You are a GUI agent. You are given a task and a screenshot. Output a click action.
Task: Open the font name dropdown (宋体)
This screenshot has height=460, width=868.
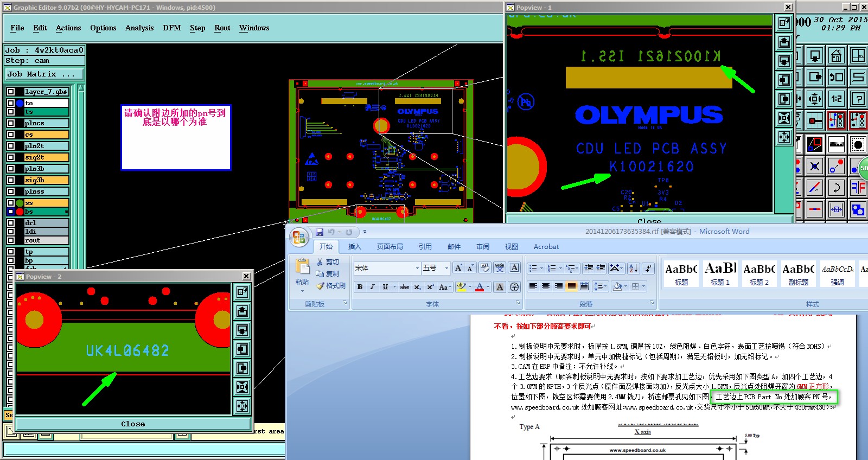coord(417,268)
